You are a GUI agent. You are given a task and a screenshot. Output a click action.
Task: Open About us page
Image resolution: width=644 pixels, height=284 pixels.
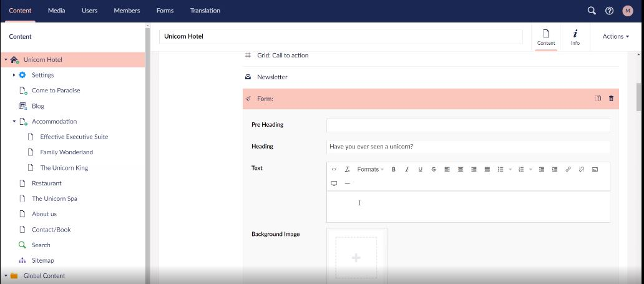tap(44, 214)
